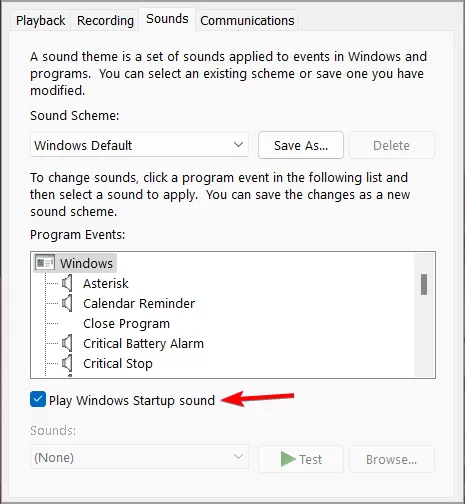Uncheck Play Windows Startup sound checkbox
Image resolution: width=465 pixels, height=504 pixels.
(x=38, y=399)
